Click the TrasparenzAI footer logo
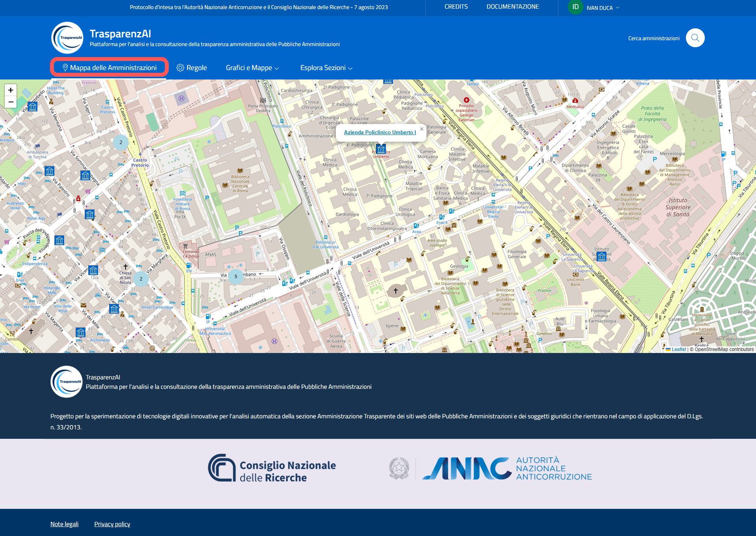The image size is (756, 536). tap(67, 382)
